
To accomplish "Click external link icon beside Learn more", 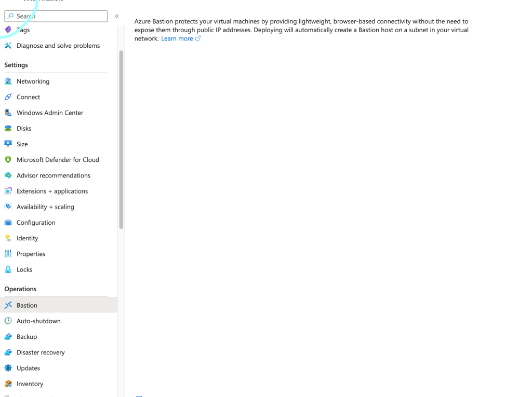I will [x=198, y=38].
